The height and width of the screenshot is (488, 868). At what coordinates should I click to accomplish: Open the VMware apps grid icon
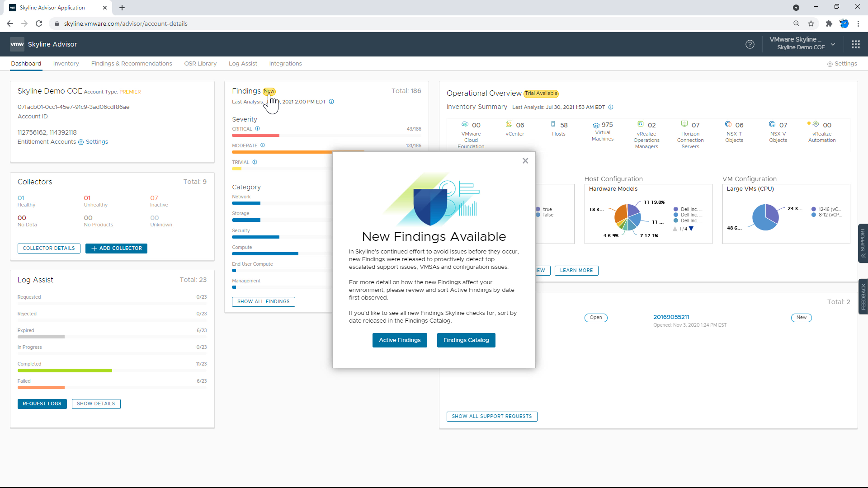click(x=855, y=44)
